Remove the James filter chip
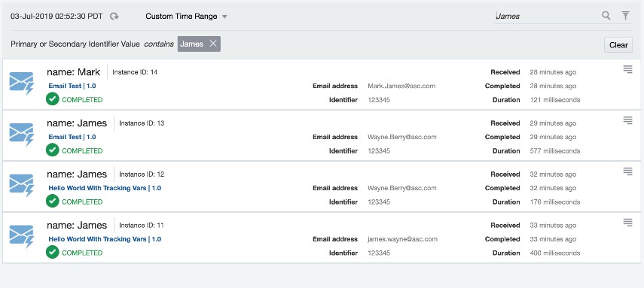This screenshot has width=644, height=288. click(x=212, y=44)
